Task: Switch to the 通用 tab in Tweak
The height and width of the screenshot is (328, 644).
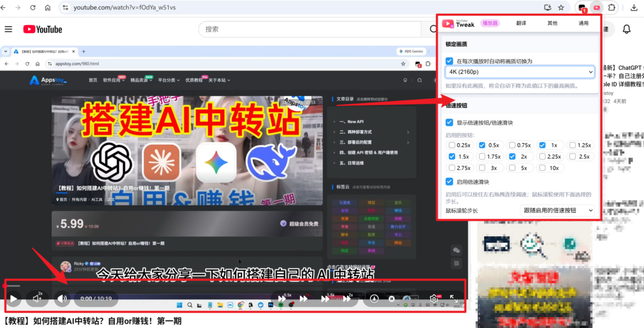Action: tap(584, 23)
